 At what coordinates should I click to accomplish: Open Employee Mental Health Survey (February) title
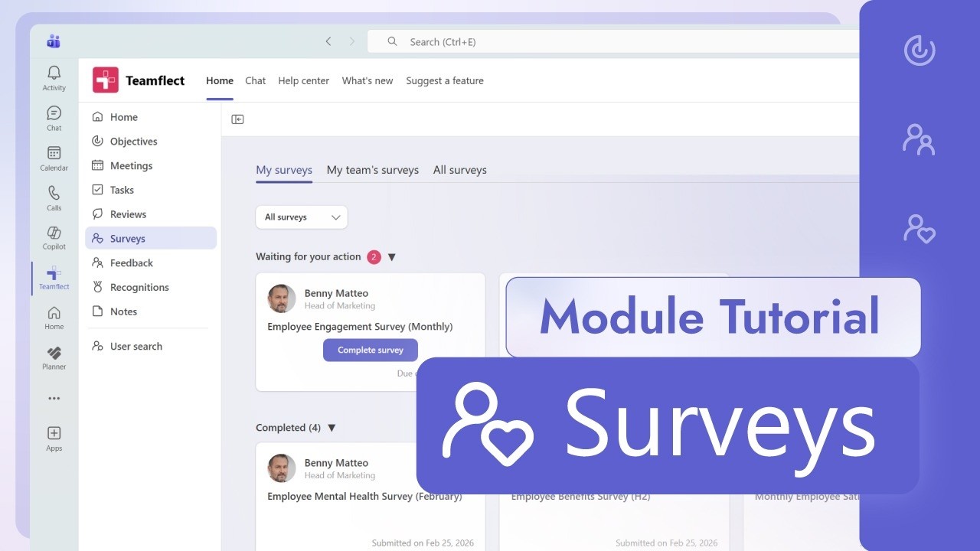pos(364,497)
